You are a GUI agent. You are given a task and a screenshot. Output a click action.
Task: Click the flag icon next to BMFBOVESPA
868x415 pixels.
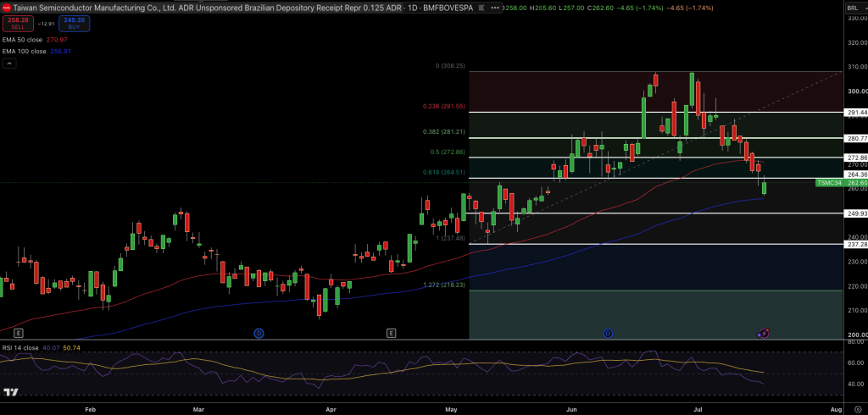480,8
